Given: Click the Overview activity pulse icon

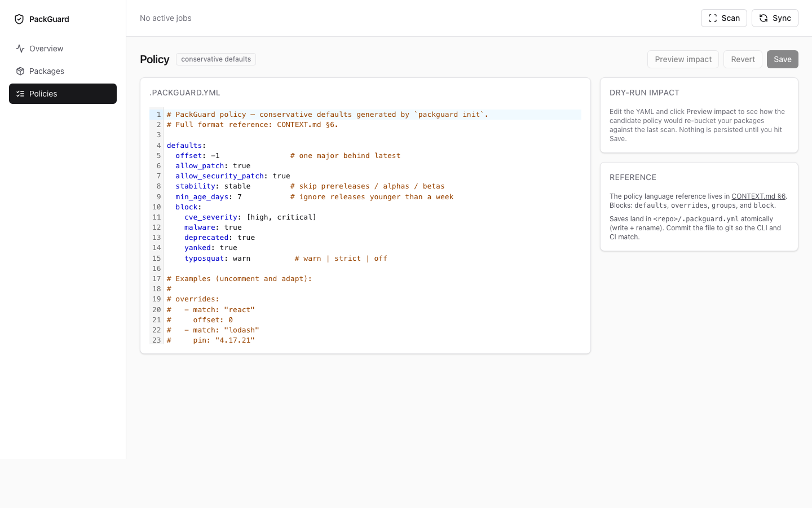Looking at the screenshot, I should [20, 49].
